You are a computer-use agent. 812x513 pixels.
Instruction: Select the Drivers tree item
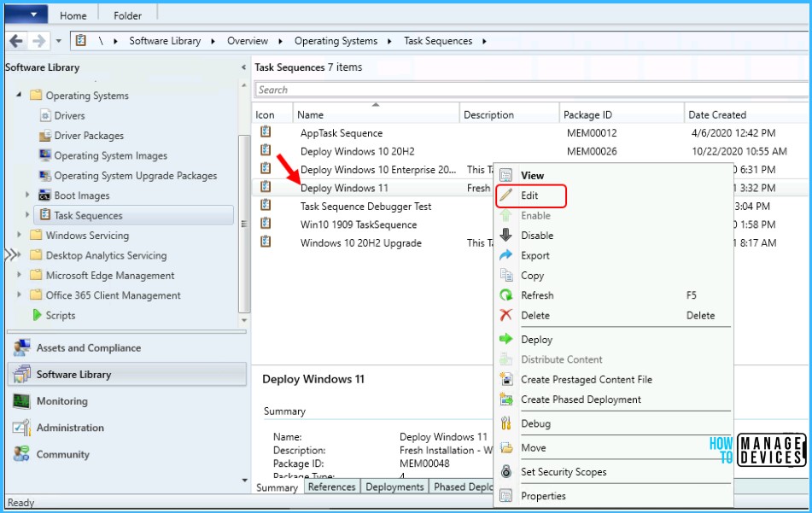pos(69,115)
